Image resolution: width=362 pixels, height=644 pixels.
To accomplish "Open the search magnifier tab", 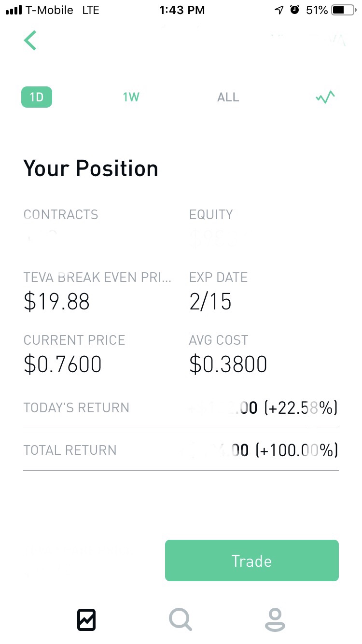I will (181, 619).
